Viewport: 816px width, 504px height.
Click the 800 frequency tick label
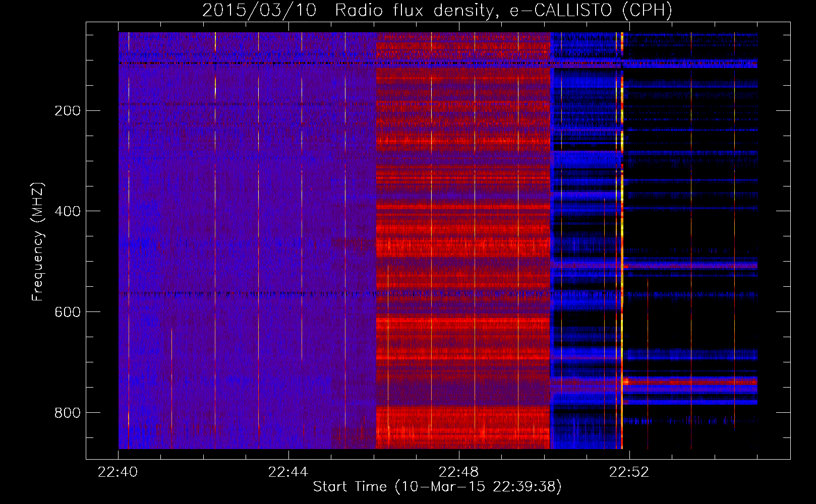68,413
